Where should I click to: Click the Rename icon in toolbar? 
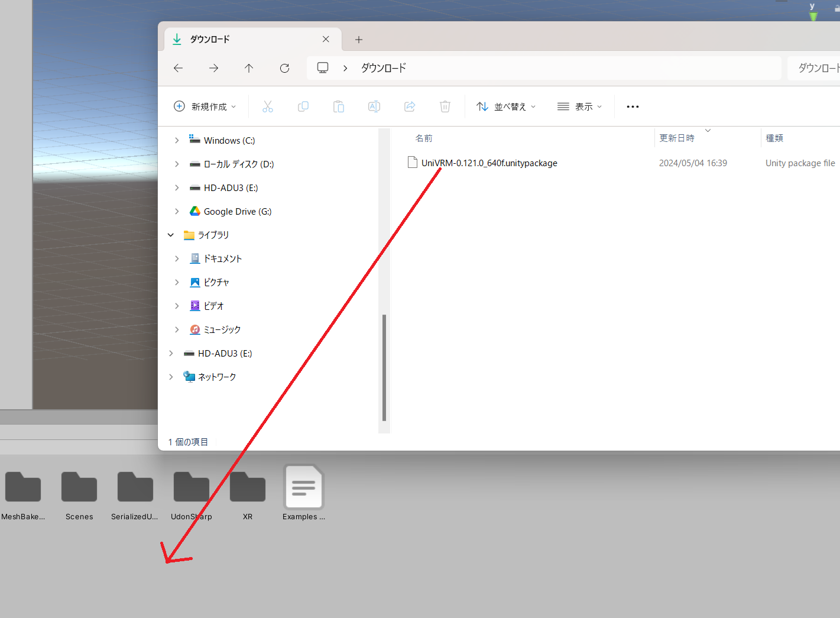tap(374, 106)
